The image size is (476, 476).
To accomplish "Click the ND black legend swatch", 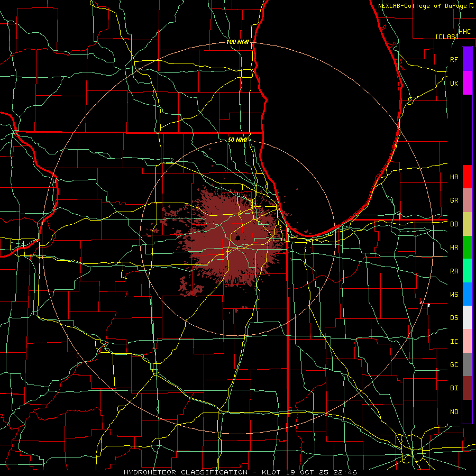I will click(x=467, y=411).
